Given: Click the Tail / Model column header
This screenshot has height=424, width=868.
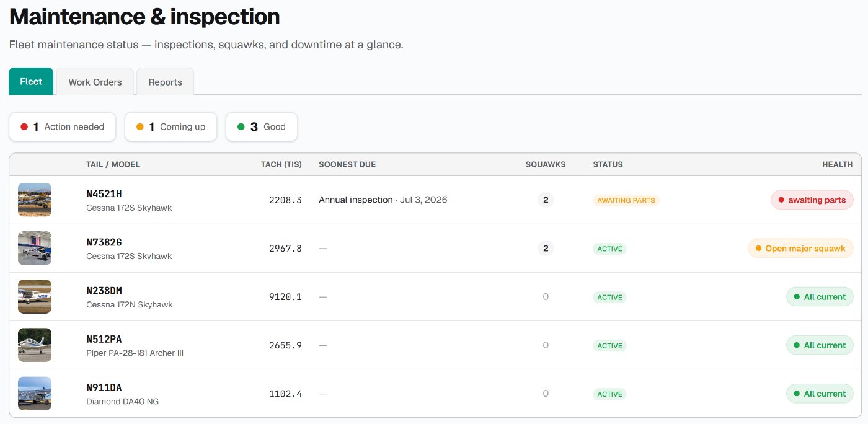Looking at the screenshot, I should pyautogui.click(x=113, y=164).
